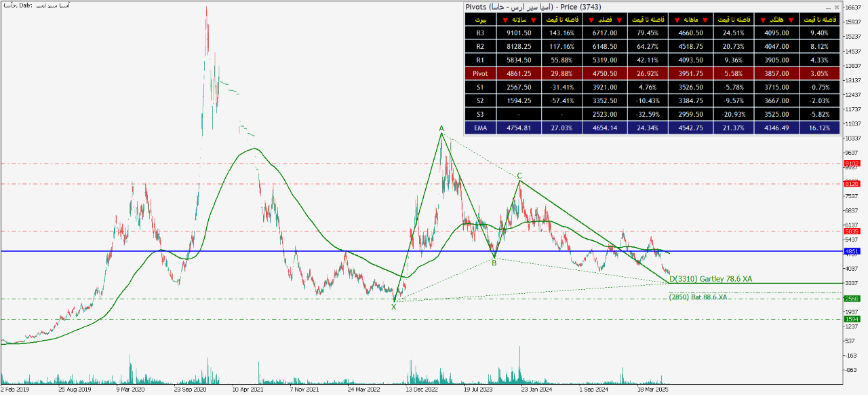This screenshot has width=868, height=395.
Task: Select the Pivot row label in the table
Action: (480, 73)
